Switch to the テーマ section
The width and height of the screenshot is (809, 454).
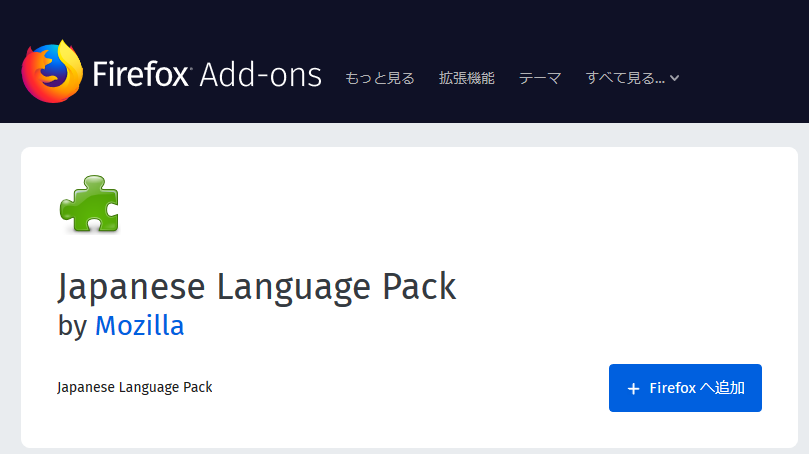540,78
